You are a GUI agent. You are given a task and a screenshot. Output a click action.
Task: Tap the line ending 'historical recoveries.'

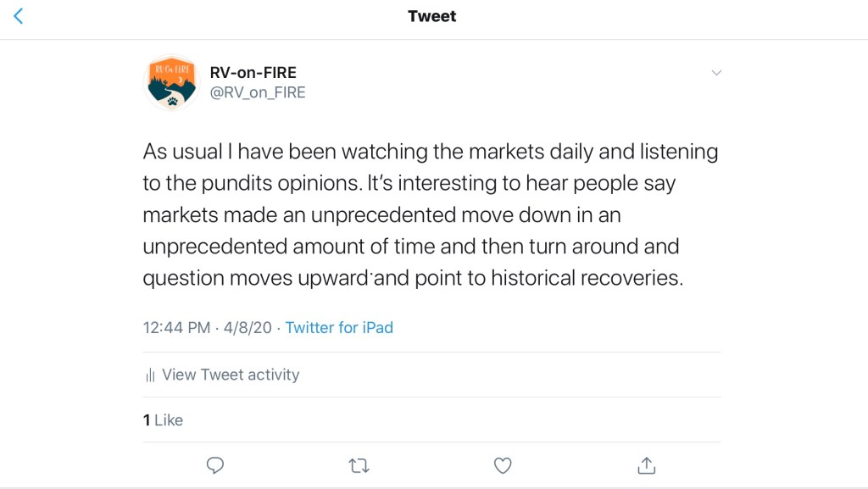413,278
